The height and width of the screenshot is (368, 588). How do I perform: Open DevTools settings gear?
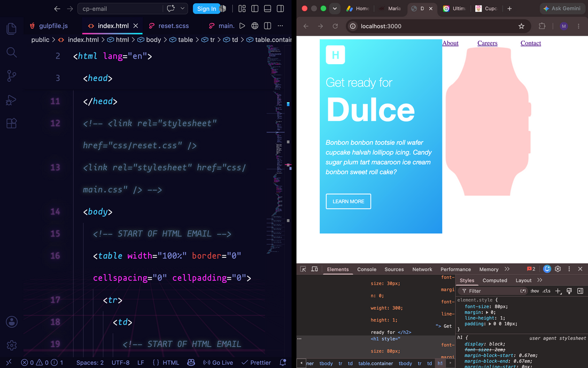(x=558, y=269)
